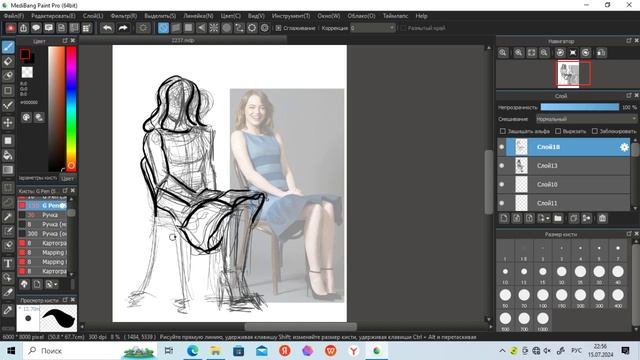Select the Gradient tool
The width and height of the screenshot is (640, 360).
[8, 170]
